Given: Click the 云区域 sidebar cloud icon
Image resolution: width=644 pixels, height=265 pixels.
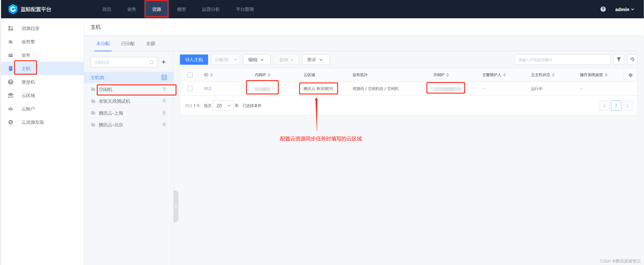Looking at the screenshot, I should point(10,95).
